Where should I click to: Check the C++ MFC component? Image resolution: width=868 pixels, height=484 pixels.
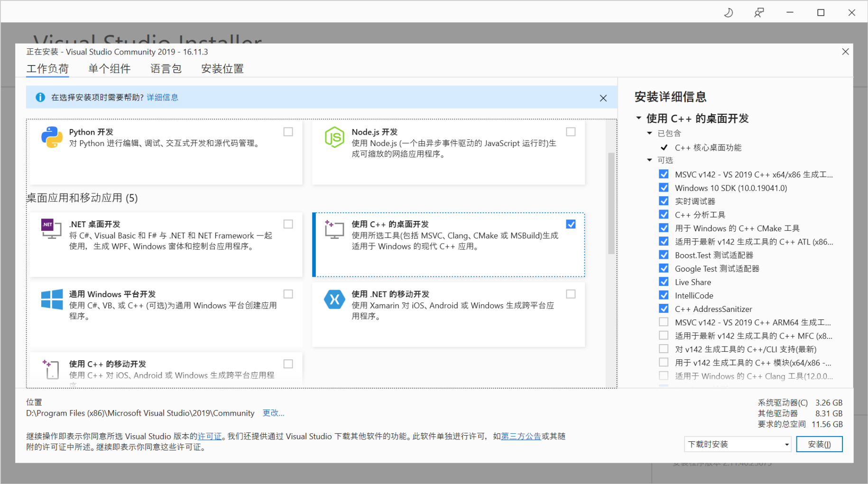click(x=664, y=335)
